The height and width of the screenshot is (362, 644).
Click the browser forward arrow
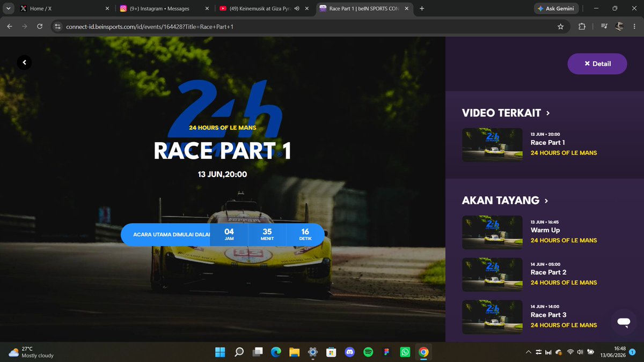tap(25, 26)
